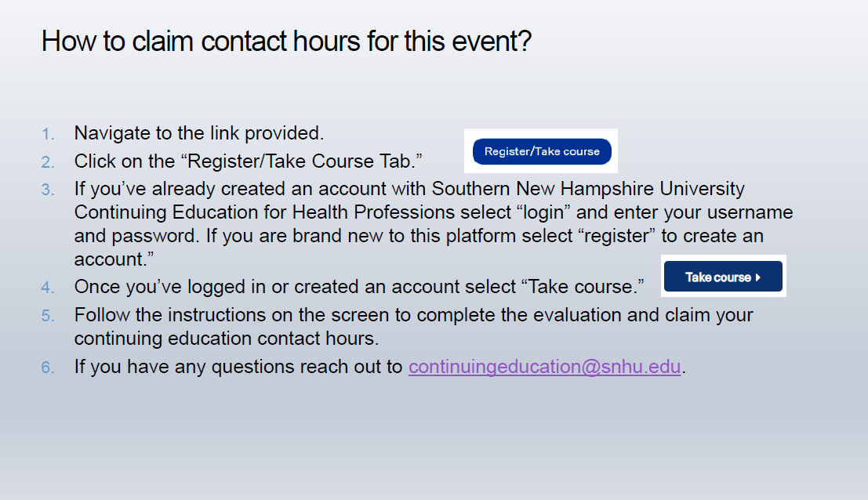Click the step text mentioning "Register/Take Course Tab."
868x500 pixels.
tap(249, 161)
